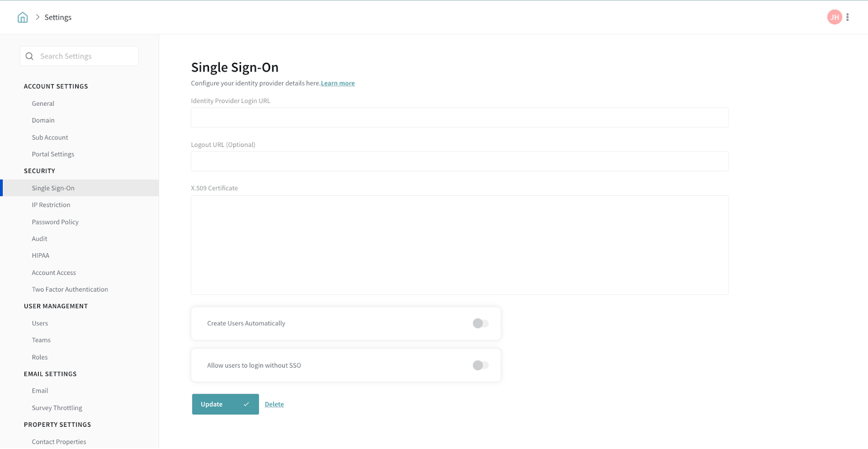Click the home icon in breadcrumb
The image size is (868, 449).
tap(23, 17)
